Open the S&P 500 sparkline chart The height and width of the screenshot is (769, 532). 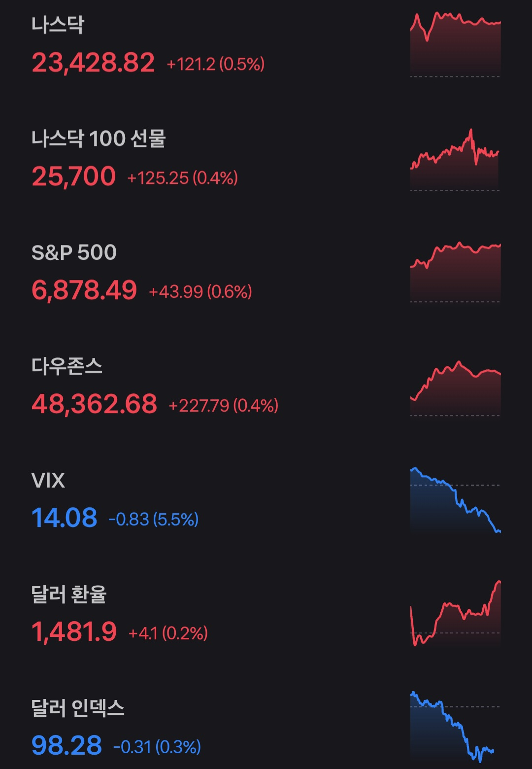tap(455, 272)
